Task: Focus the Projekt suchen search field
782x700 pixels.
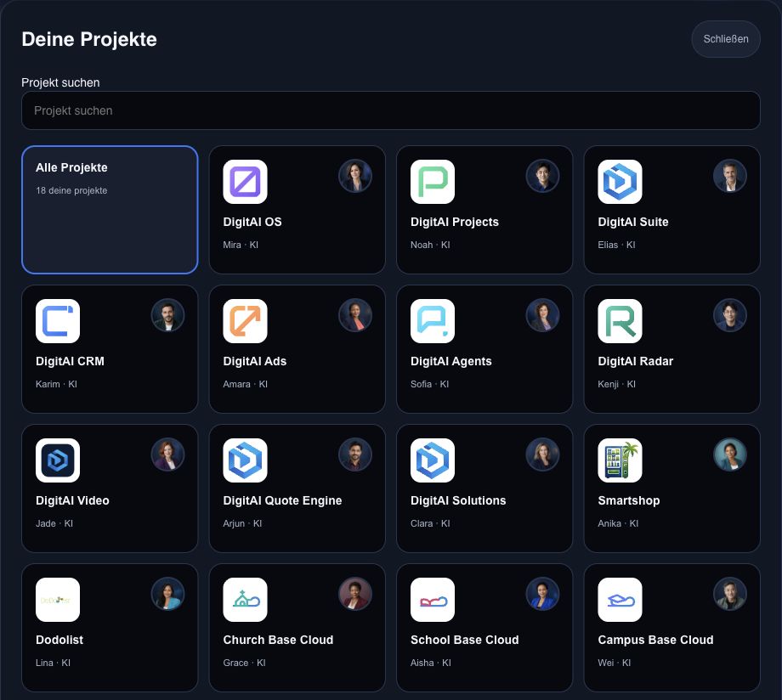Action: click(x=391, y=110)
